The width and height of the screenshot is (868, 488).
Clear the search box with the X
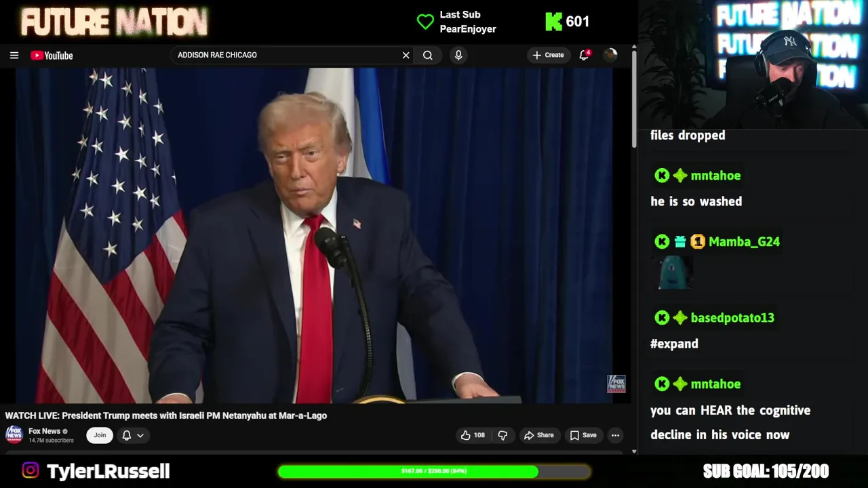pos(406,56)
